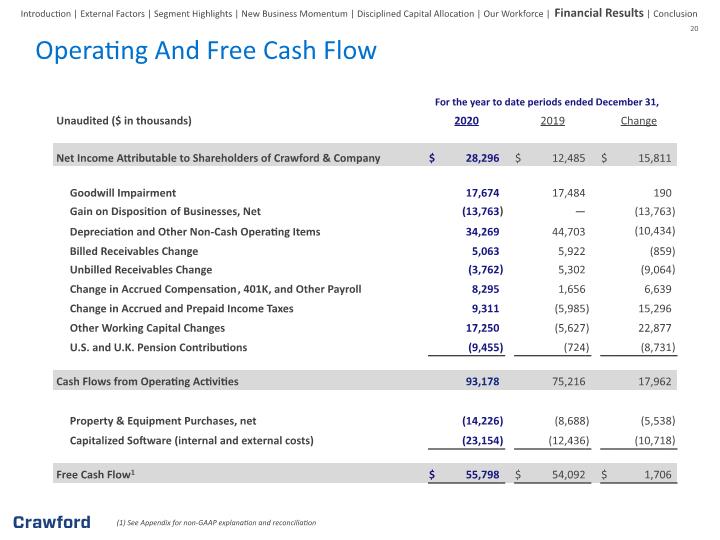The width and height of the screenshot is (720, 540).
Task: Open New Business Momentum section
Action: 294,14
